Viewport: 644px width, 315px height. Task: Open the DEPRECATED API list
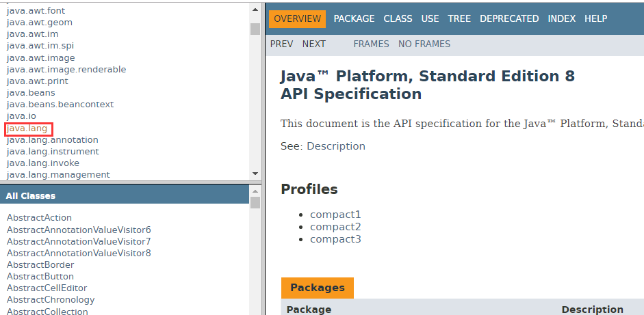click(x=509, y=19)
